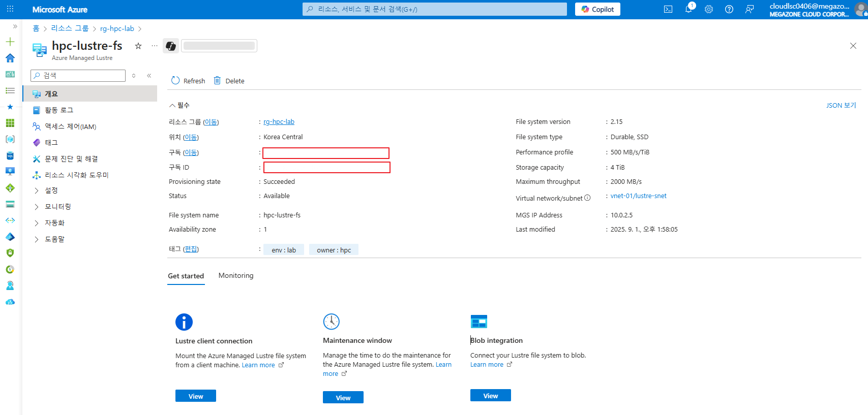868x415 pixels.
Task: Open Dashboard from the sidebar chart icon
Action: (10, 74)
